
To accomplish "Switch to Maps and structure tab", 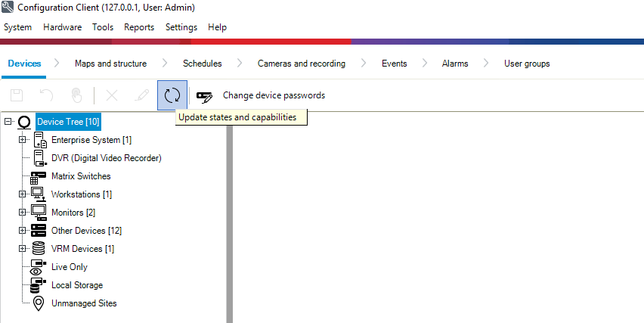I will point(110,64).
